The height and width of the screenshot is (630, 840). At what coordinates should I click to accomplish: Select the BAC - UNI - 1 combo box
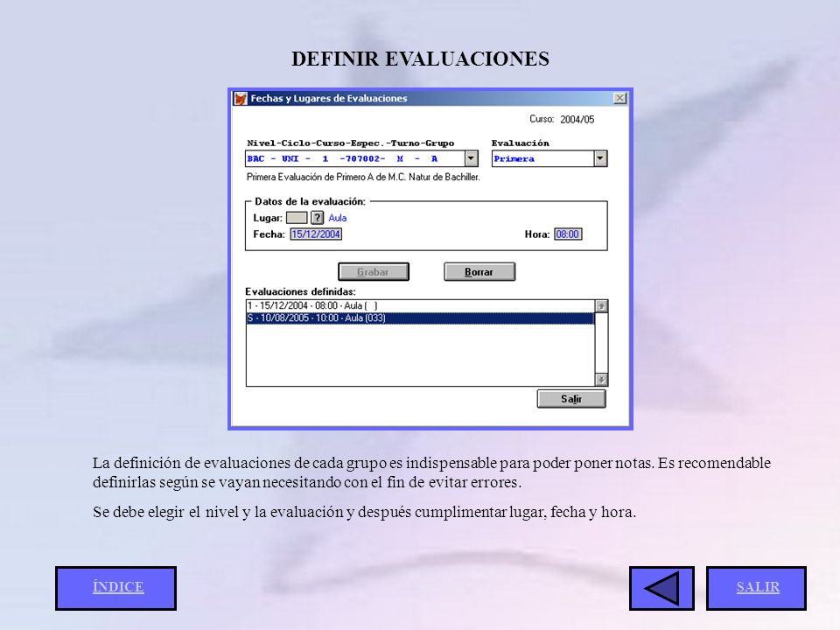pos(361,158)
